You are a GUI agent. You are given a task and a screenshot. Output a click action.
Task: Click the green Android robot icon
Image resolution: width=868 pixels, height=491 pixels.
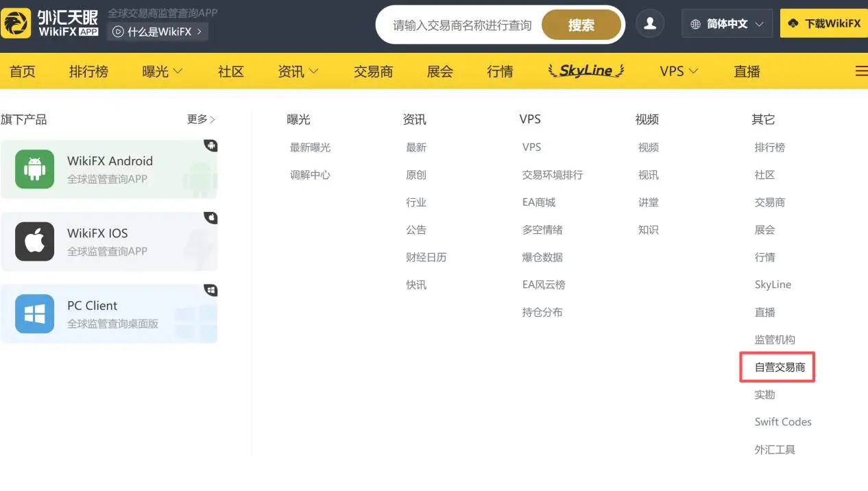coord(34,169)
